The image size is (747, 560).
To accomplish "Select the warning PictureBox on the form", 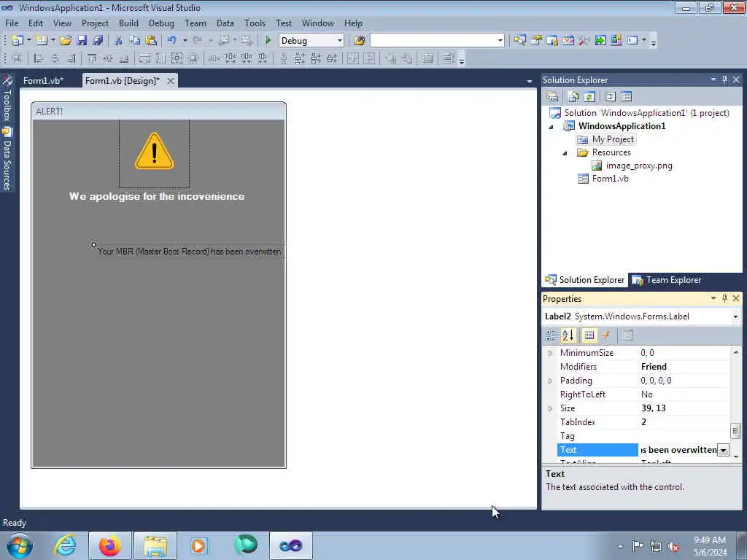I will [155, 154].
